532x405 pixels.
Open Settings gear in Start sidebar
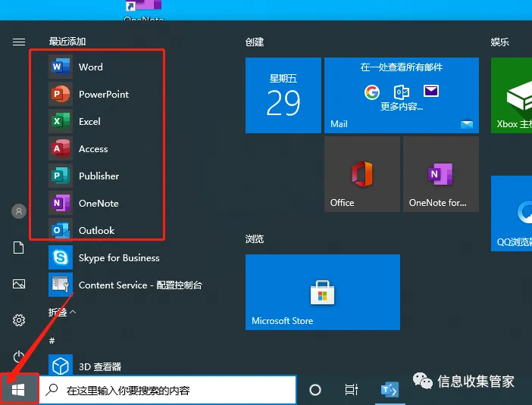pos(19,320)
